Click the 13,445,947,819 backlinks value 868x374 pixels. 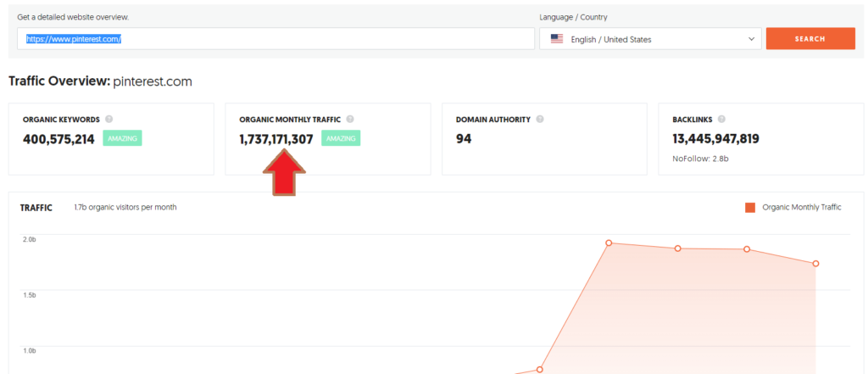click(715, 139)
